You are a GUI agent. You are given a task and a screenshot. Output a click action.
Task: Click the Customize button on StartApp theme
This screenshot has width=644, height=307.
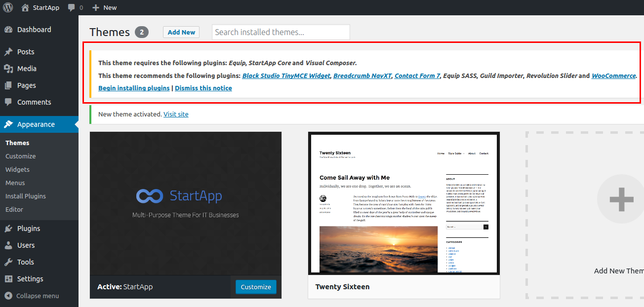click(256, 287)
